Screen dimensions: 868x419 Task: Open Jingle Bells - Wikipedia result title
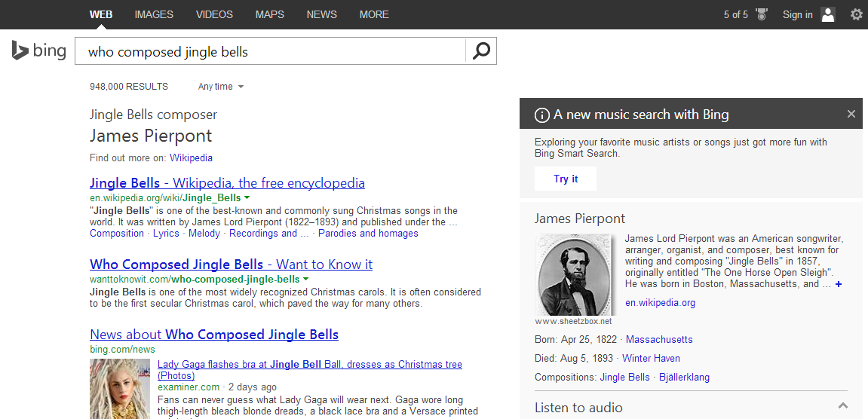227,182
